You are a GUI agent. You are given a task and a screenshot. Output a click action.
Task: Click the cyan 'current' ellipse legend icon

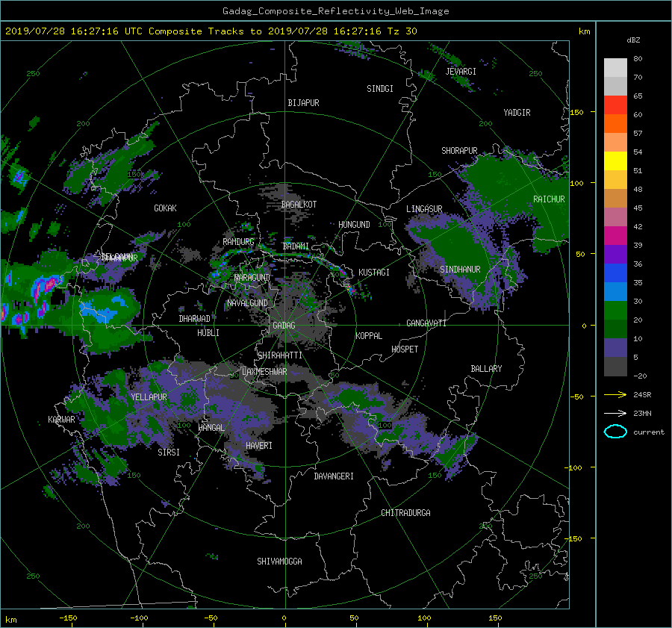point(615,432)
